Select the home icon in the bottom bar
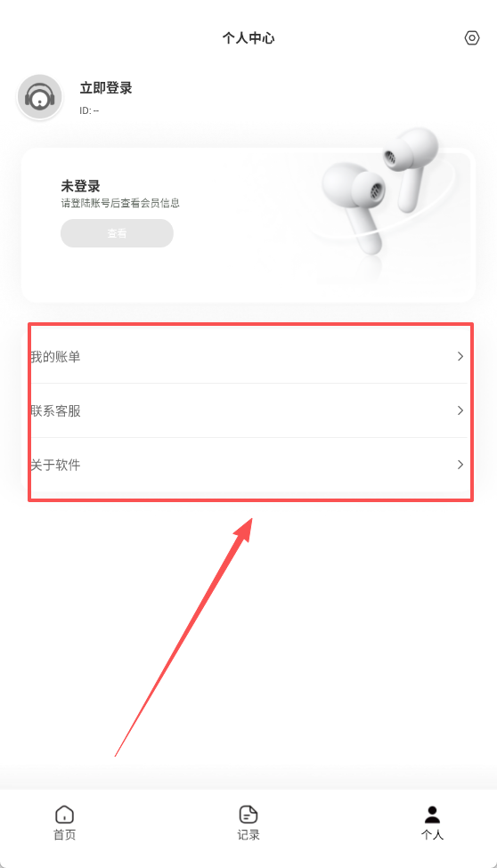 [x=65, y=815]
